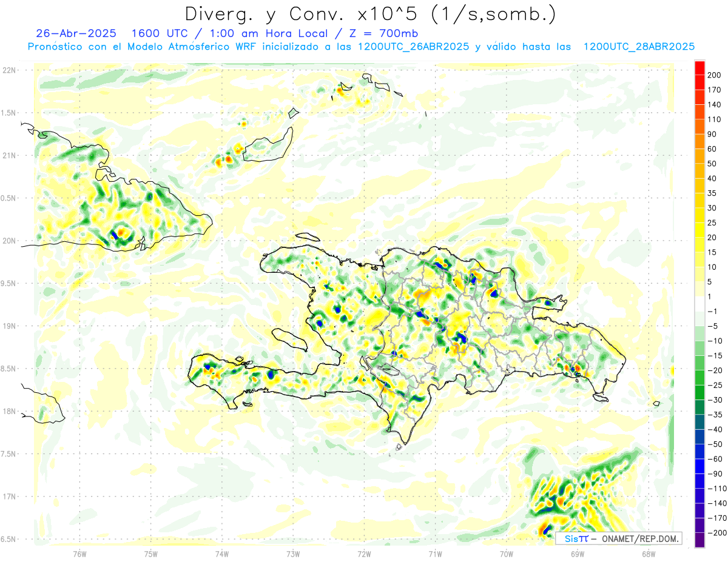Click the "70W" longitude label
The width and height of the screenshot is (728, 562).
507,554
